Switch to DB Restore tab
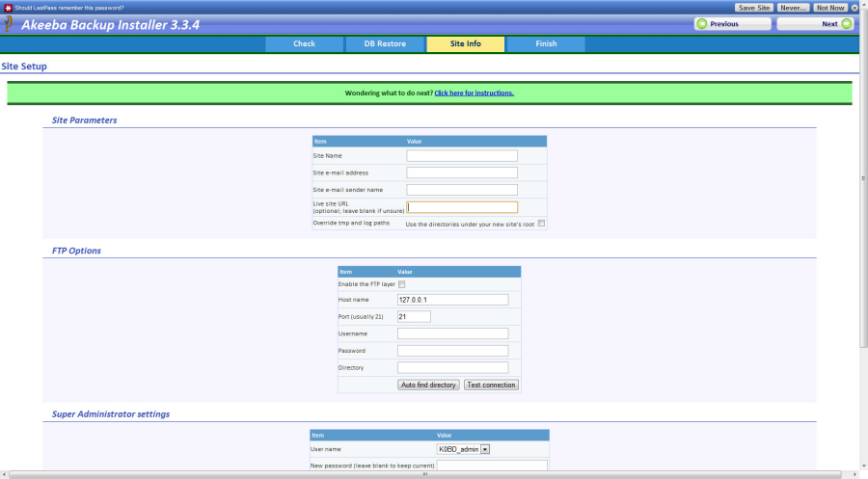Image resolution: width=868 pixels, height=479 pixels. tap(385, 43)
